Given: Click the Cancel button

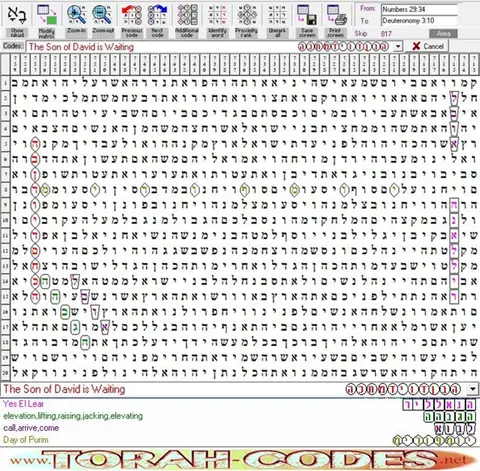Looking at the screenshot, I should tap(428, 46).
